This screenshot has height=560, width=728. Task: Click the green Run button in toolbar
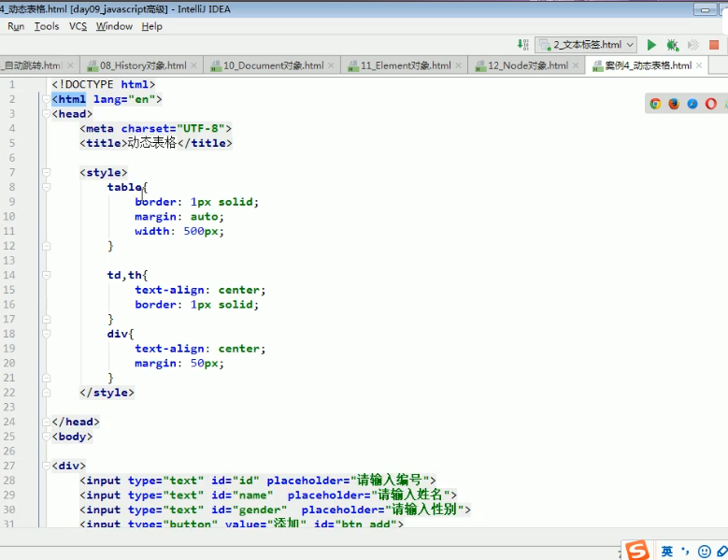pos(651,45)
